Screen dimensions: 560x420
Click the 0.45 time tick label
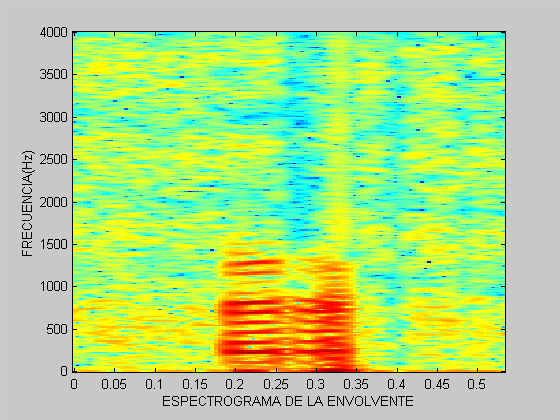[x=437, y=384]
